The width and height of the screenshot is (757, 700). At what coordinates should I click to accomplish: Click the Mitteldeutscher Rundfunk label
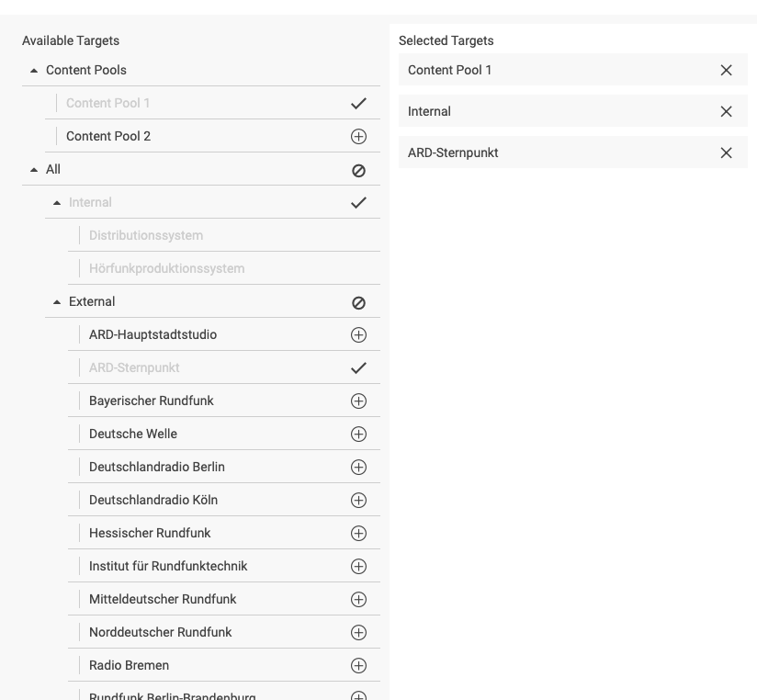(163, 599)
